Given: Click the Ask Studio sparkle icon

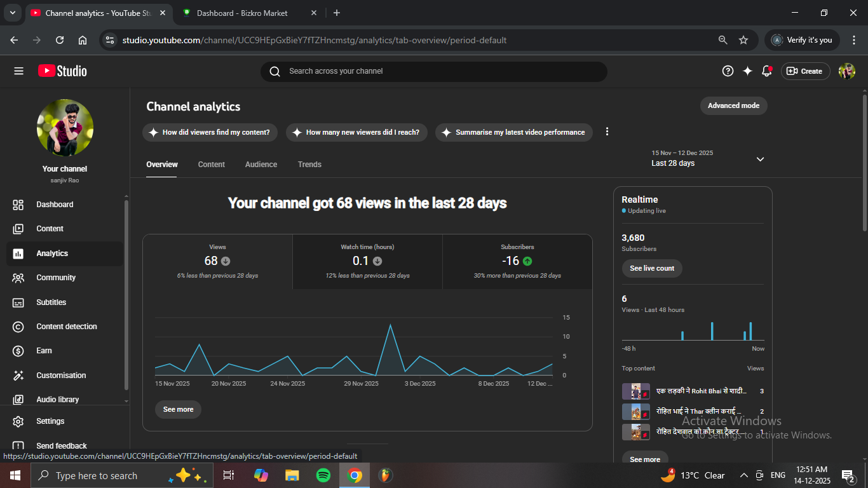Looking at the screenshot, I should 747,71.
